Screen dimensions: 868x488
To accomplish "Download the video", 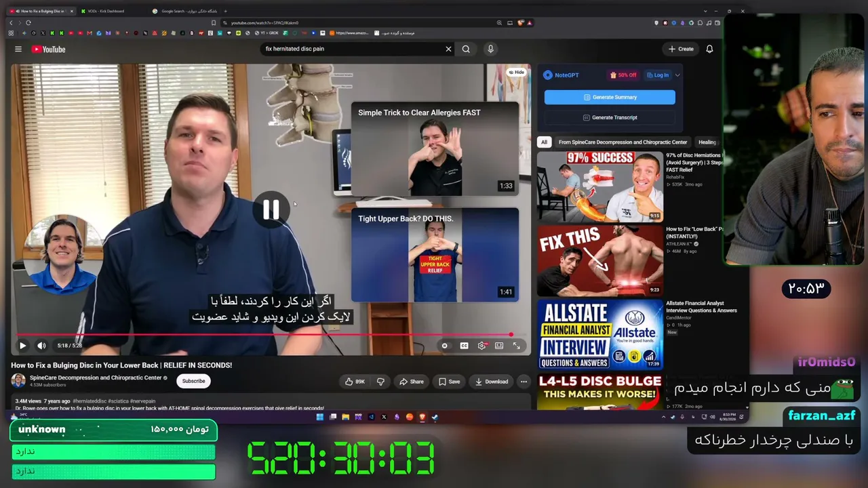I will 492,382.
